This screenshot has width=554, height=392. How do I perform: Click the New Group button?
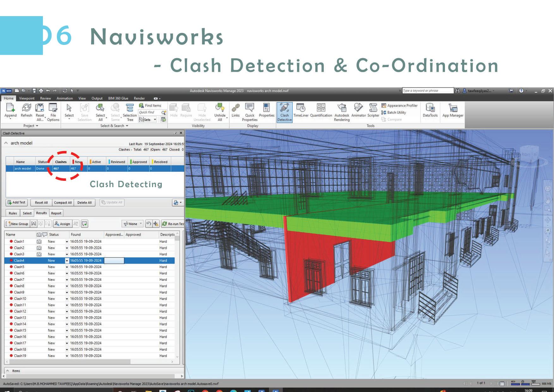[17, 224]
